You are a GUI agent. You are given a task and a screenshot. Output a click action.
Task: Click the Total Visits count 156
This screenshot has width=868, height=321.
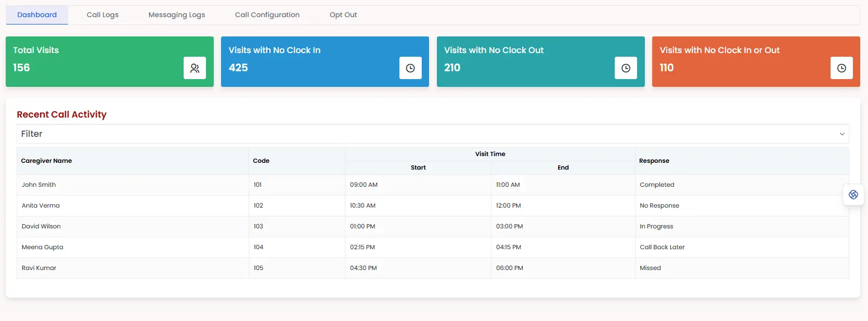click(x=21, y=68)
